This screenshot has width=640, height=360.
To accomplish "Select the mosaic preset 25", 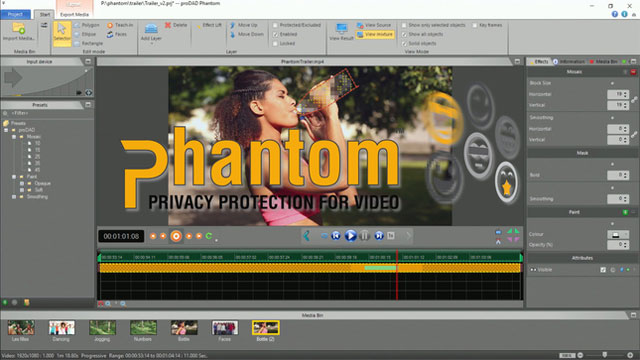I will 37,157.
